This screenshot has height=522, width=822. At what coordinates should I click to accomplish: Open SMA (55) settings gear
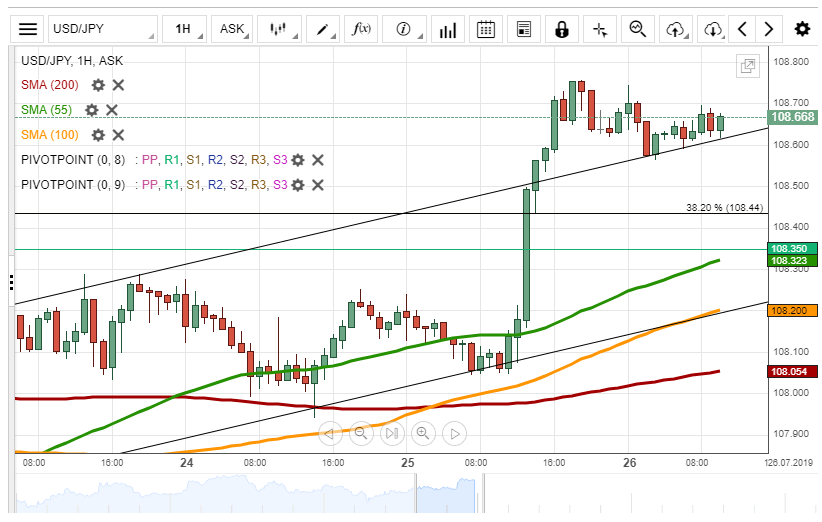coord(92,110)
